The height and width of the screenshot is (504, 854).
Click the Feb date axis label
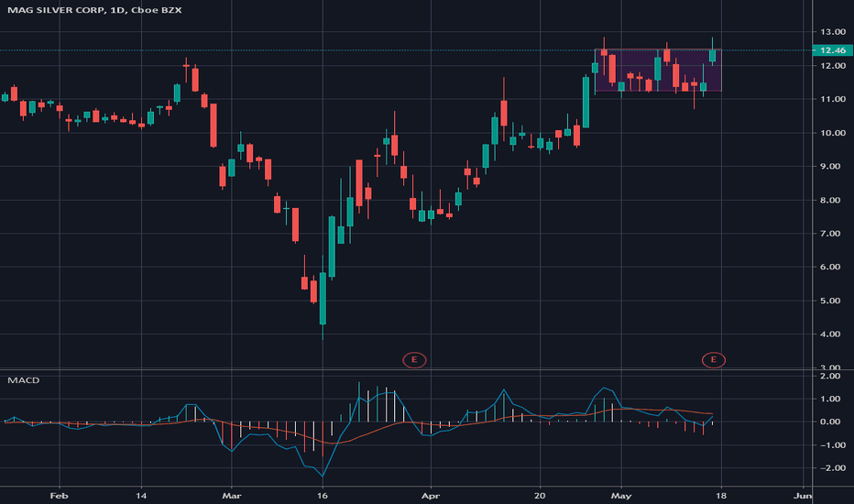pos(59,496)
